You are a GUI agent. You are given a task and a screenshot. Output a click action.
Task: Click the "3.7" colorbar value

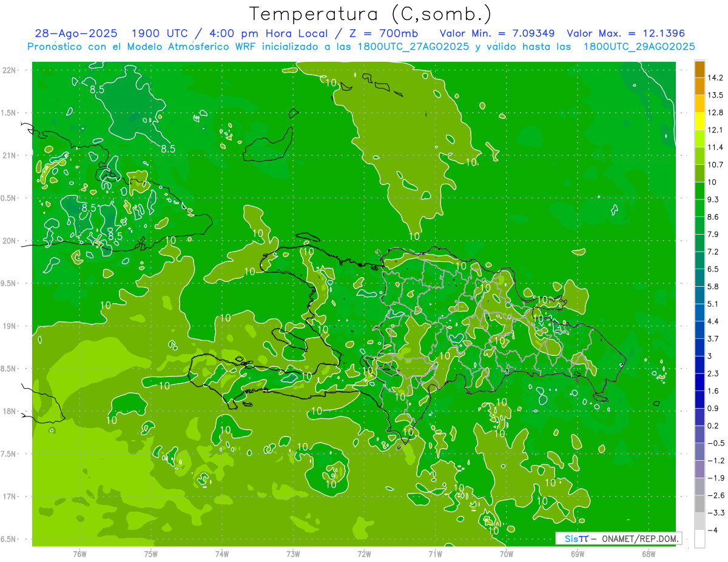pyautogui.click(x=713, y=339)
